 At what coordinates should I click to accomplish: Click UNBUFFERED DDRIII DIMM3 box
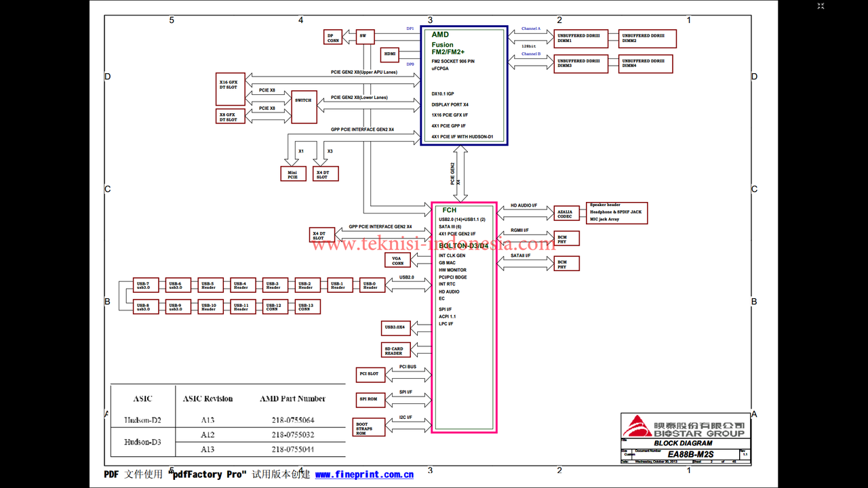click(x=580, y=64)
